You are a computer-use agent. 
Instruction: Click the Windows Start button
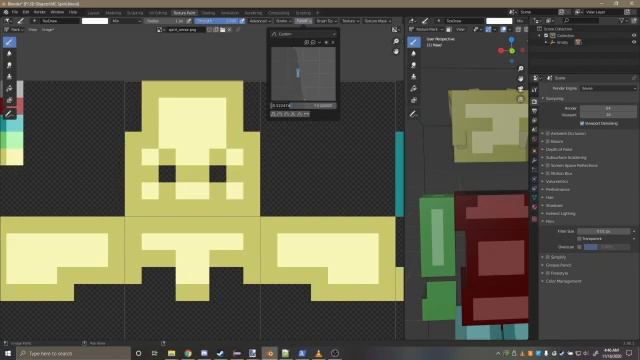[x=8, y=353]
